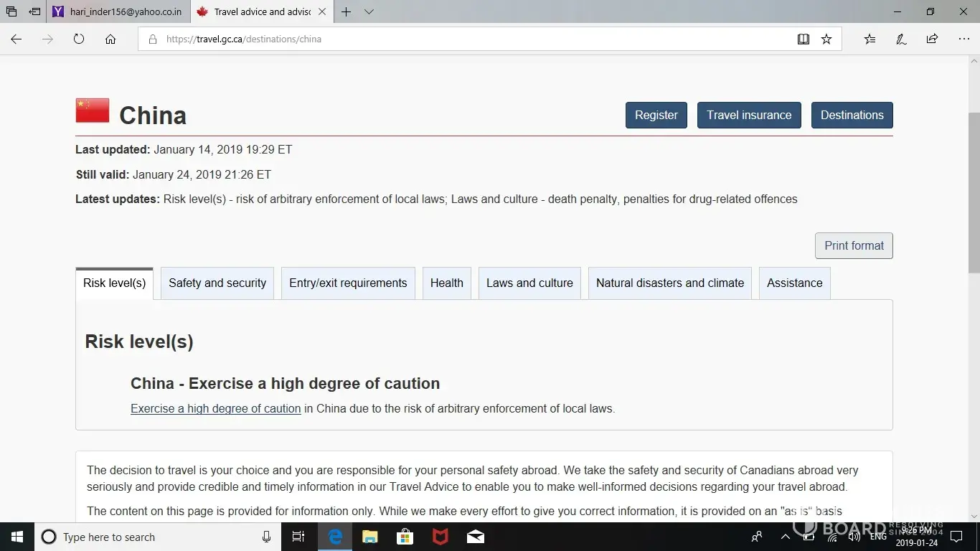980x551 pixels.
Task: Open Settings and more ellipsis menu
Action: click(963, 39)
